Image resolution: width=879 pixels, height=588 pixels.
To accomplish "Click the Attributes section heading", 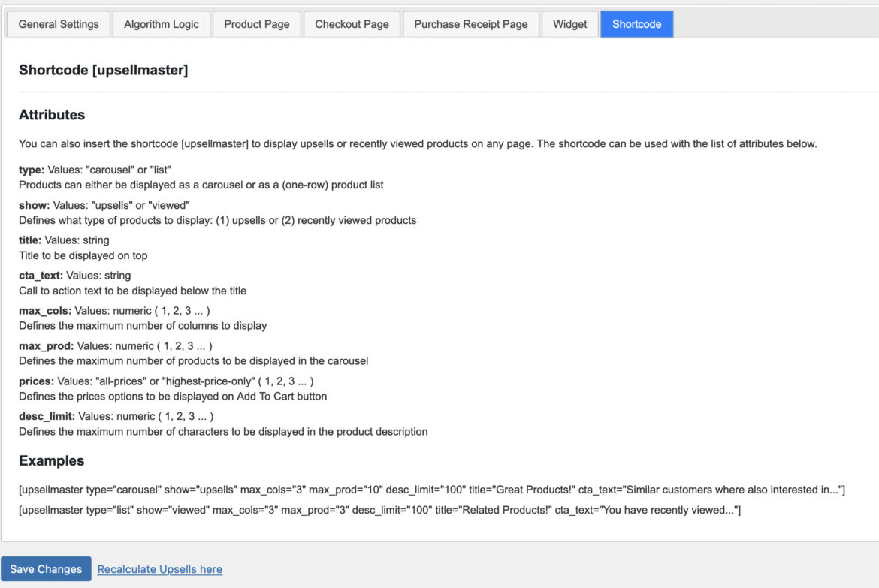I will 52,114.
